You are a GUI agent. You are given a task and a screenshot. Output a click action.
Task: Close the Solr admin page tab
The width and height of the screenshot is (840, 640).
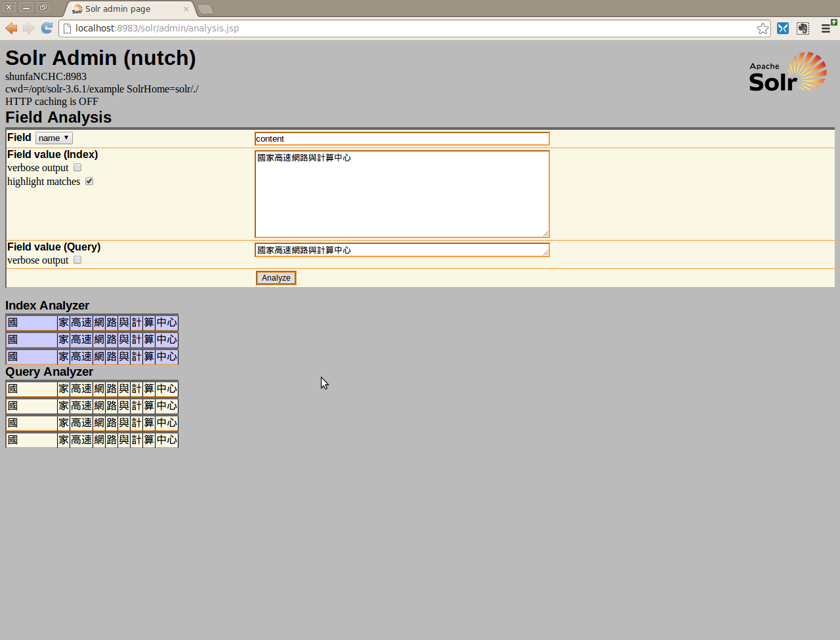186,9
